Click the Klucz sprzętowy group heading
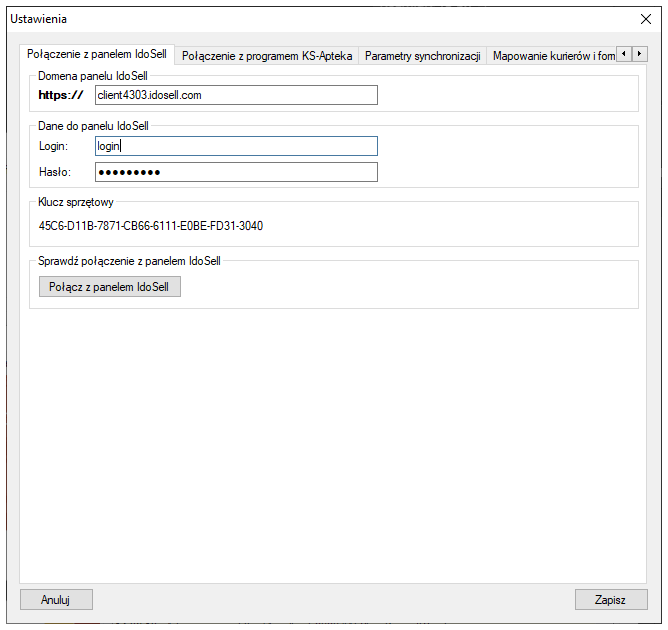 point(76,202)
